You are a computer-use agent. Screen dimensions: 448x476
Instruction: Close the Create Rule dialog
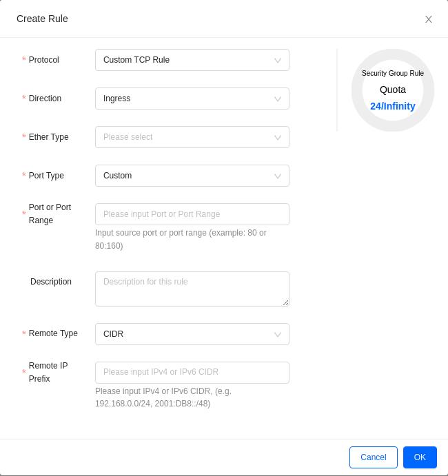(428, 19)
